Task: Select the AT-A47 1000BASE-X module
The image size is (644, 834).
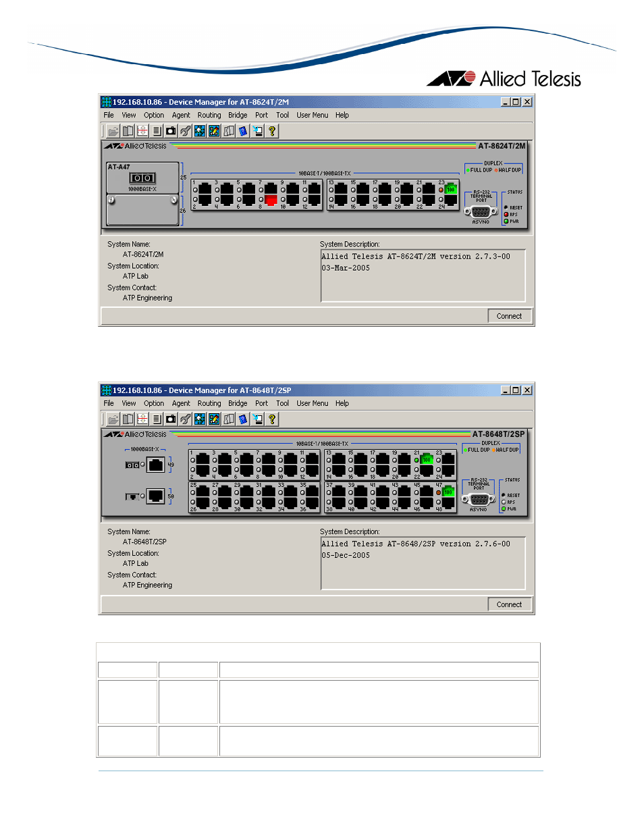Action: tap(142, 178)
